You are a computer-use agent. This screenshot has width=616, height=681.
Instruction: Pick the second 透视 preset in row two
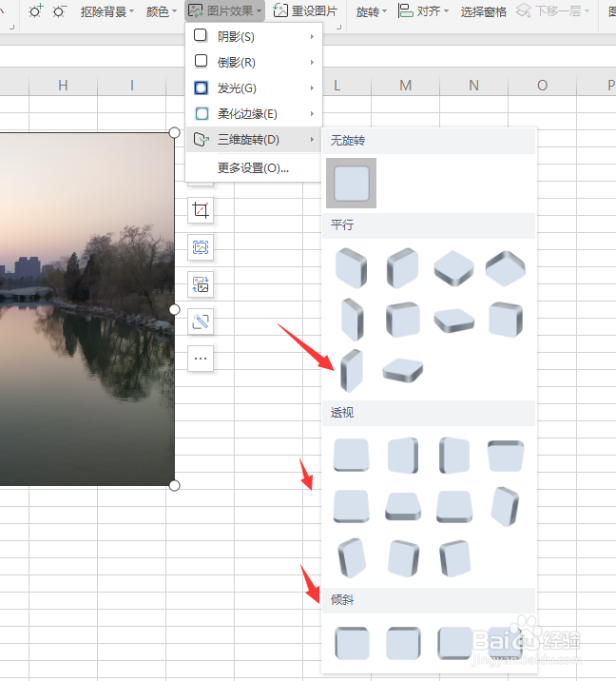click(x=403, y=506)
